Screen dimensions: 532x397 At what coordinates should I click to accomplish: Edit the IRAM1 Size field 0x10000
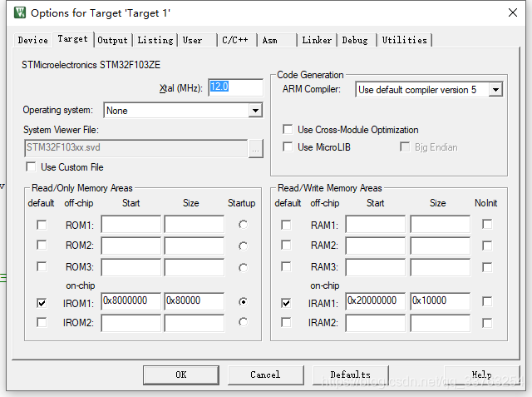coord(441,301)
